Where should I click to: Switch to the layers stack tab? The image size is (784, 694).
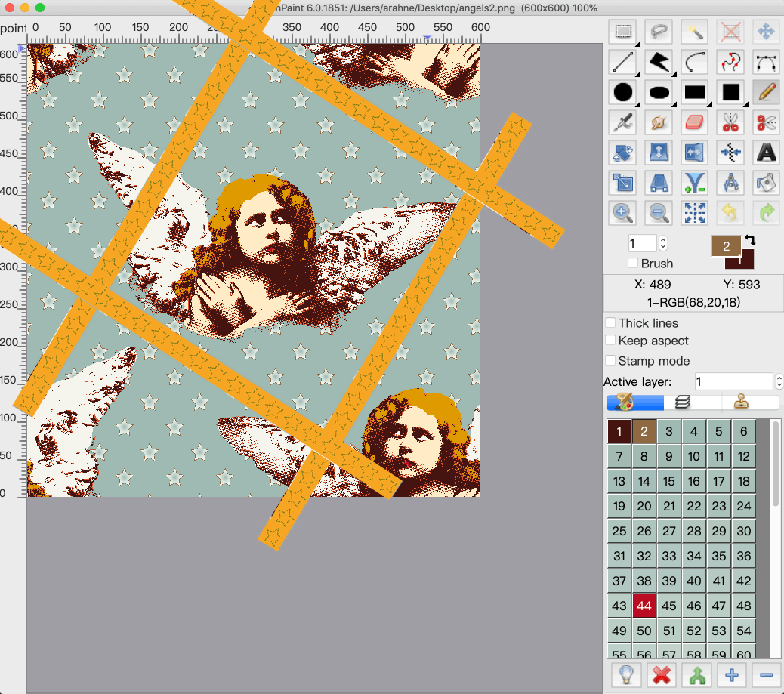pyautogui.click(x=683, y=402)
